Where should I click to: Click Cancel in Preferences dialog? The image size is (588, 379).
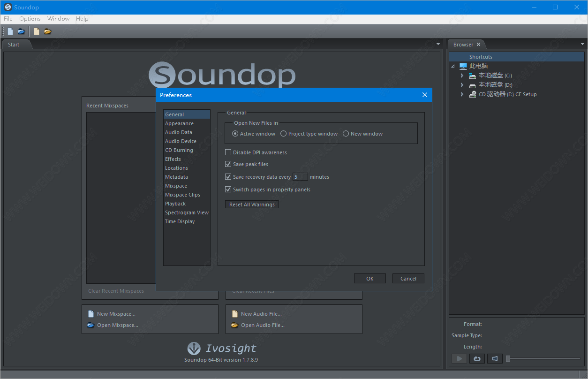click(x=408, y=279)
